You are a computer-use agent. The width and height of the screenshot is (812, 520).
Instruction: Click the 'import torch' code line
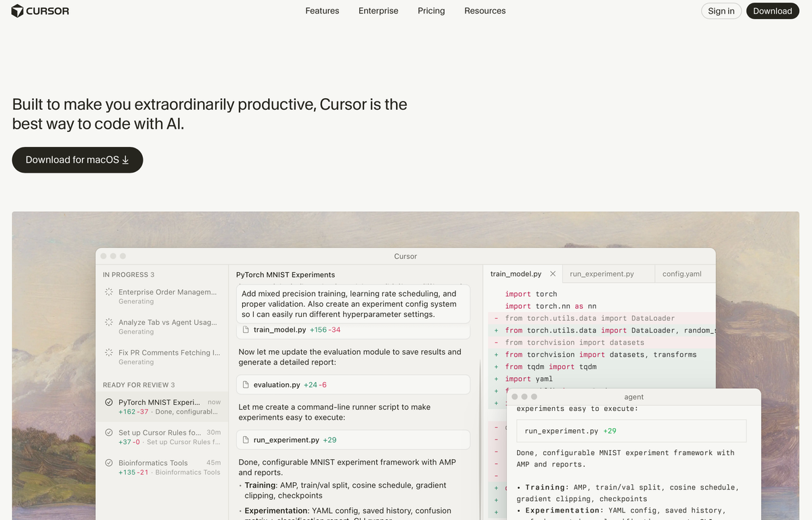tap(531, 294)
